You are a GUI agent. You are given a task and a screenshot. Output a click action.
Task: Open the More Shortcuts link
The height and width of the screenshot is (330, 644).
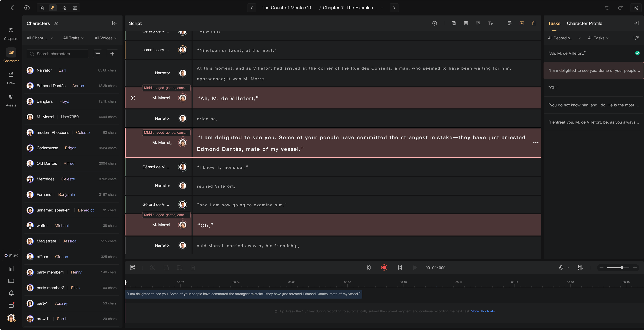(482, 311)
